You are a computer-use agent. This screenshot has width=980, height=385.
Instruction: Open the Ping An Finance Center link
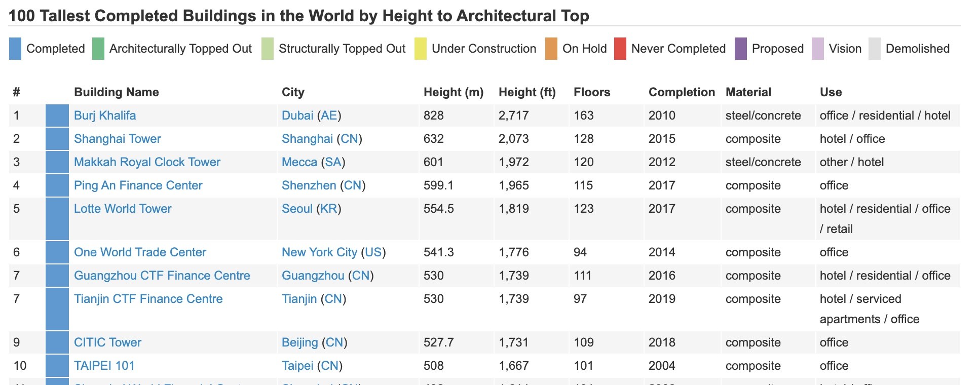tap(138, 185)
